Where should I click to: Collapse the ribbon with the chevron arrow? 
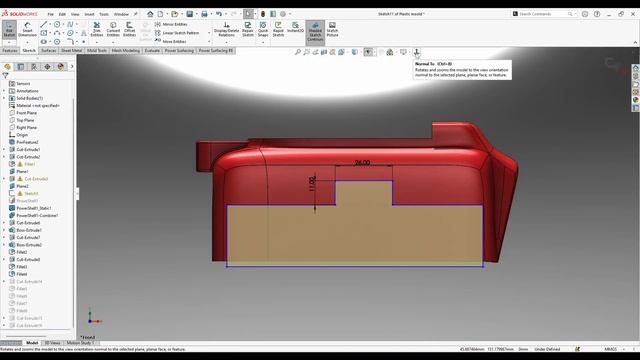point(635,42)
